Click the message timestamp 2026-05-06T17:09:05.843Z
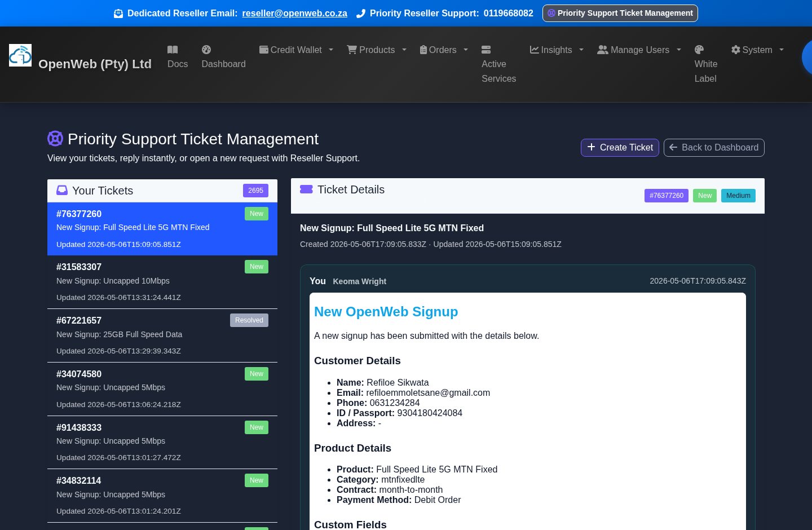The width and height of the screenshot is (812, 530). click(698, 281)
